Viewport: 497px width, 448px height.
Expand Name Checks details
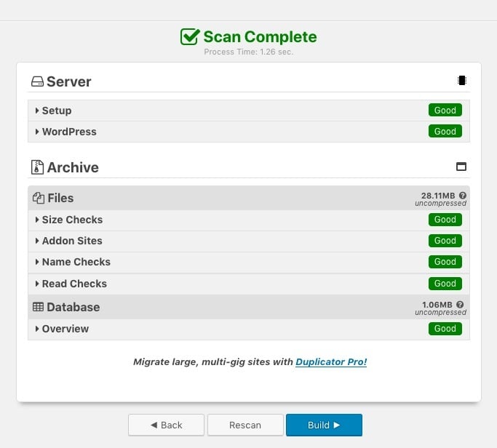(74, 262)
